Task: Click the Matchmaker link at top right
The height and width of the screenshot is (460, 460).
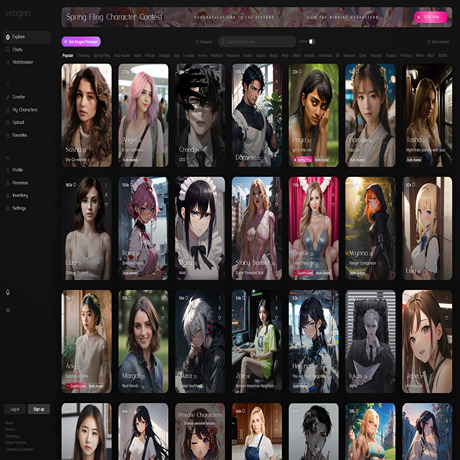Action: pyautogui.click(x=438, y=42)
